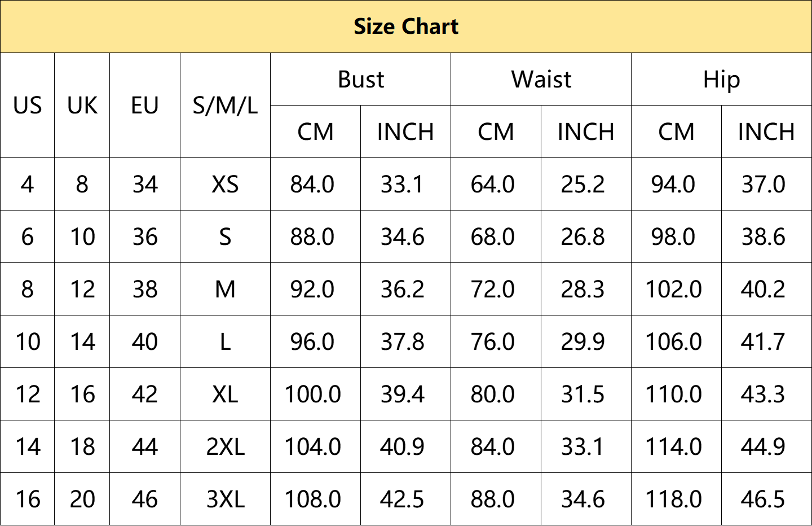Click the 3XL size cell
This screenshot has height=526, width=812.
225,499
